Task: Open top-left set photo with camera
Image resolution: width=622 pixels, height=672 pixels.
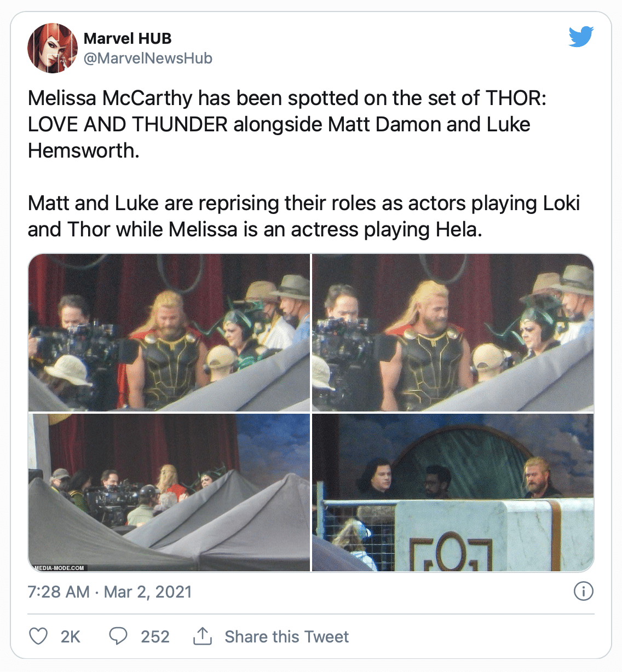Action: pyautogui.click(x=169, y=332)
